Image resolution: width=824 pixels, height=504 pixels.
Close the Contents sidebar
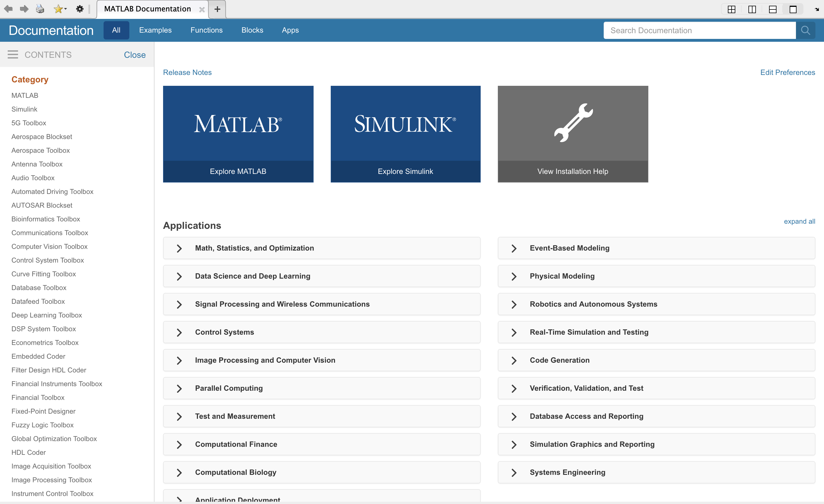coord(135,55)
